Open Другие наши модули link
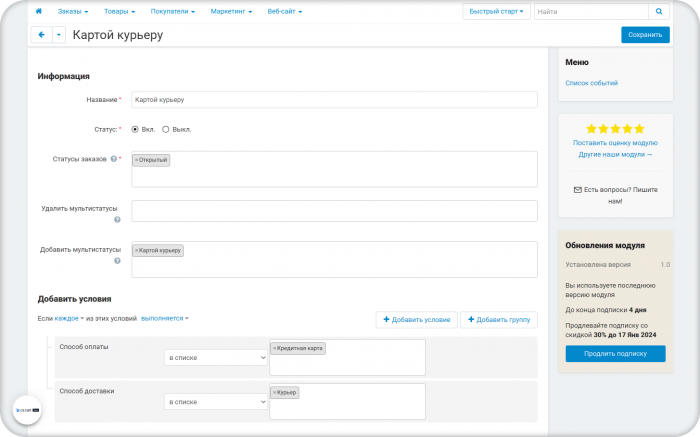The height and width of the screenshot is (437, 700). (x=615, y=154)
